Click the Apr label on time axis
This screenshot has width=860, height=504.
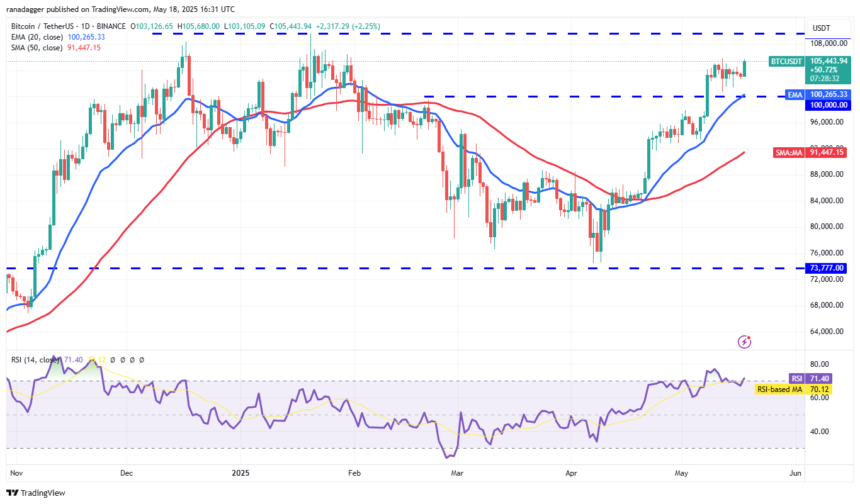tap(572, 472)
